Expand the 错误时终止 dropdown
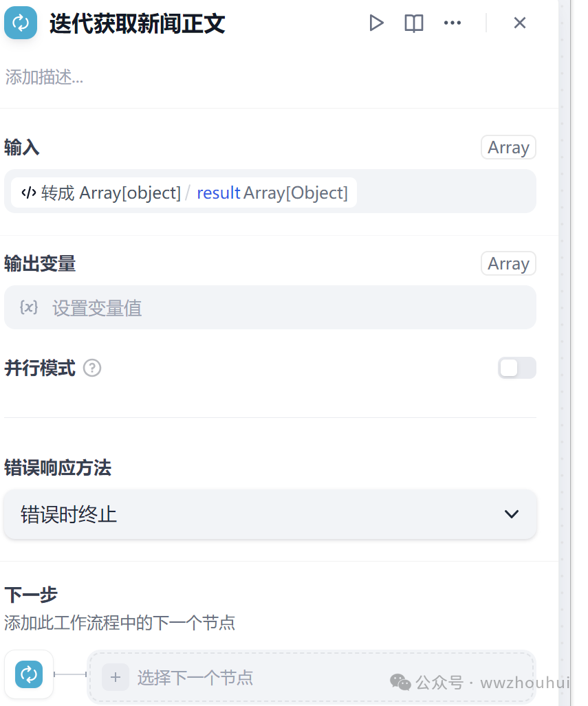 (270, 514)
